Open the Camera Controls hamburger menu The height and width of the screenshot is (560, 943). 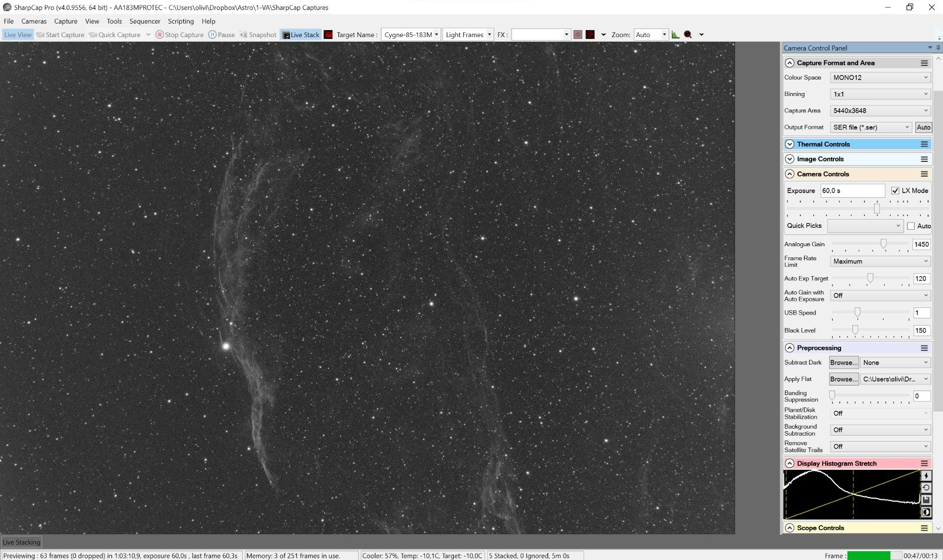[x=924, y=174]
